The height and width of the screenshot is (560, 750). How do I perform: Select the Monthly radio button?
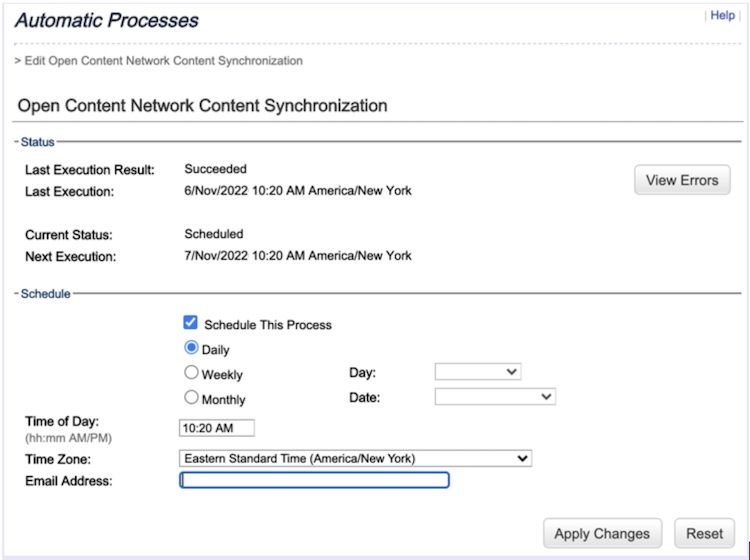point(191,398)
